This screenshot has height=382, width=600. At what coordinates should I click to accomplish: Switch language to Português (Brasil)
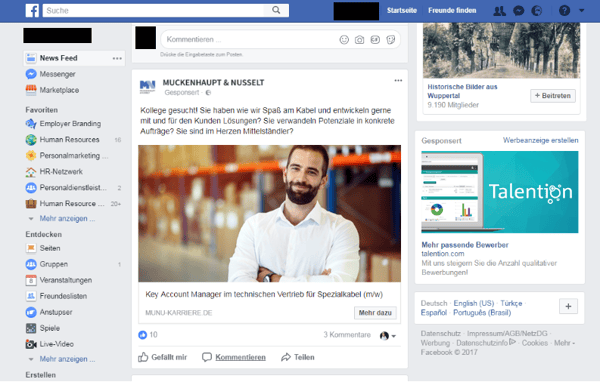(x=482, y=313)
